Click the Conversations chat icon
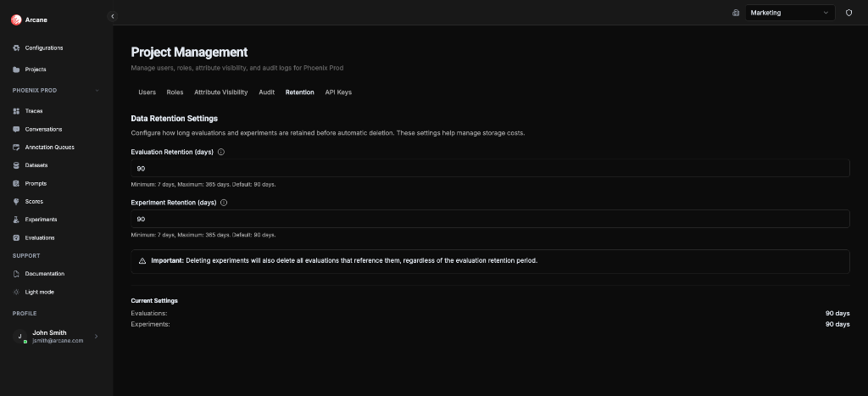 (x=16, y=130)
